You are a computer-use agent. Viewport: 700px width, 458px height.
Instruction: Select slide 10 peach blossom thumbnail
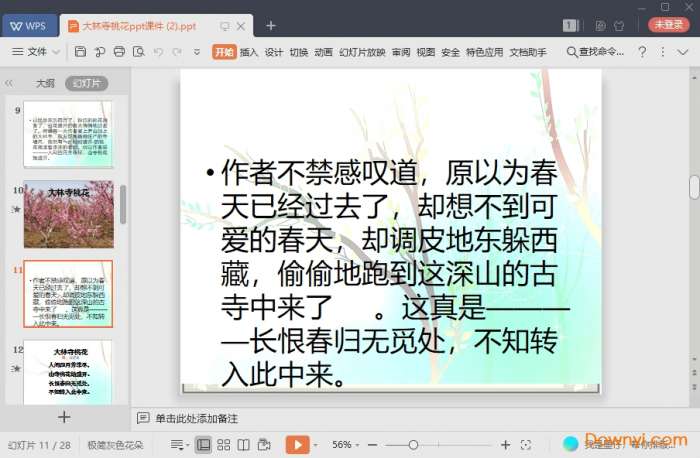coord(68,214)
